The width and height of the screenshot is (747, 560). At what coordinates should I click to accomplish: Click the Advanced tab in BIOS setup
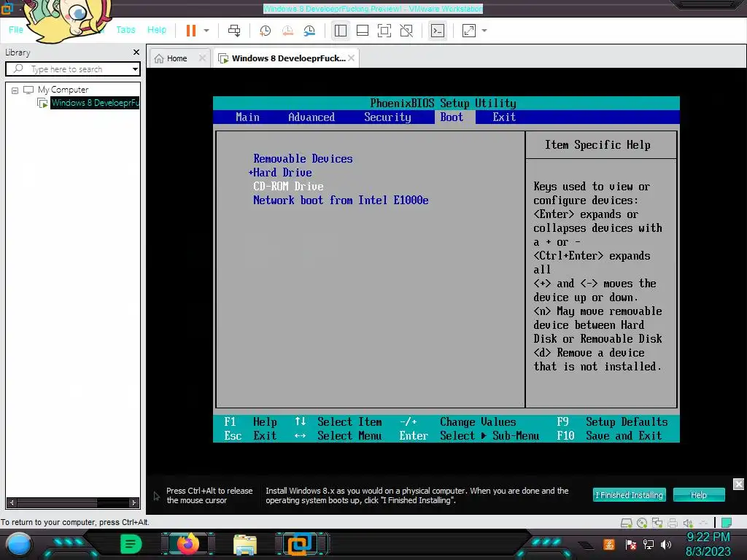pyautogui.click(x=311, y=117)
